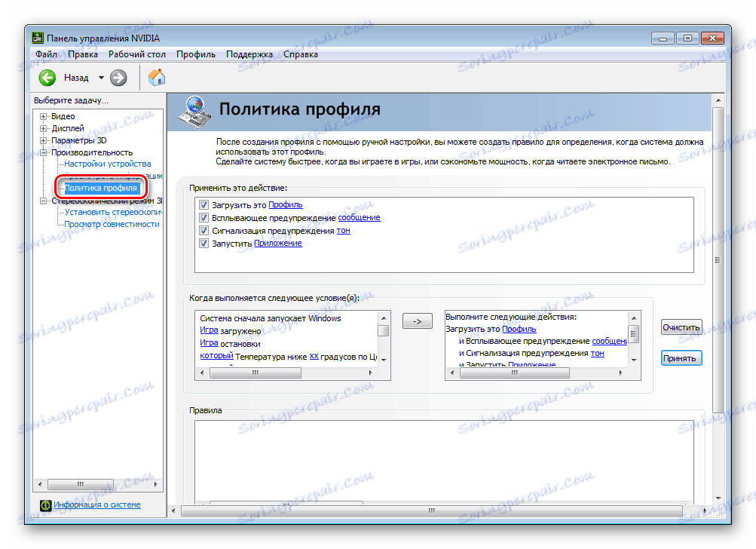Viewport: 756px width, 549px height.
Task: Click сообщение link in action list
Action: coord(360,218)
